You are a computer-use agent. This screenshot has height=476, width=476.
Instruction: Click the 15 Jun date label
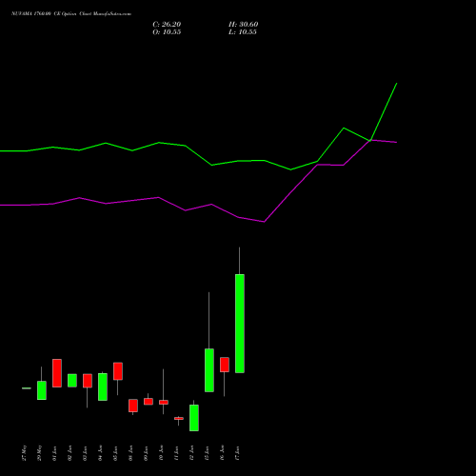[x=208, y=453]
